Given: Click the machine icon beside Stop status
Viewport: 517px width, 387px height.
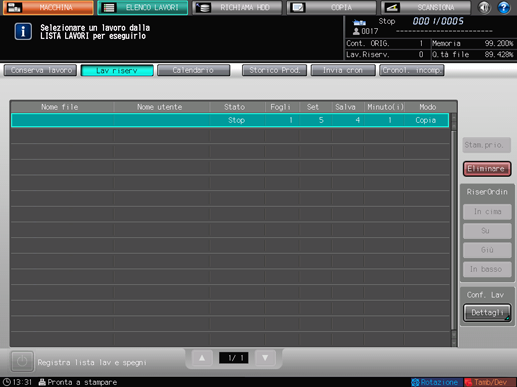Looking at the screenshot, I should point(359,22).
